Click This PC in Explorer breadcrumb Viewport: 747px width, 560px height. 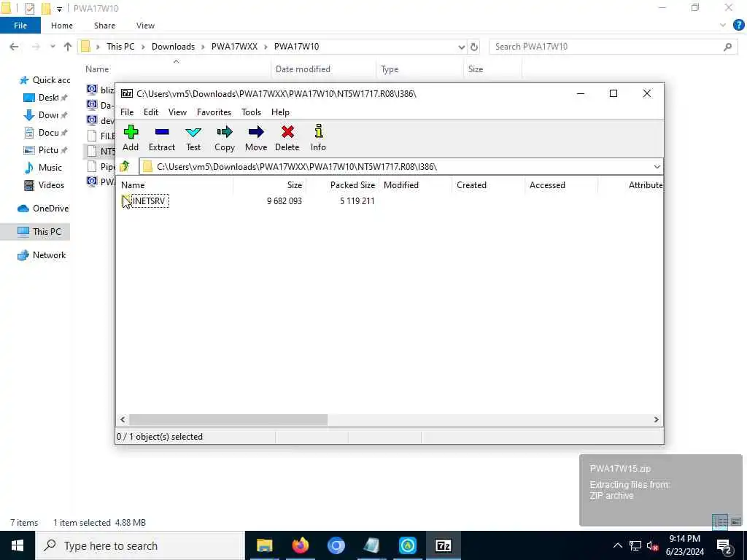point(120,47)
